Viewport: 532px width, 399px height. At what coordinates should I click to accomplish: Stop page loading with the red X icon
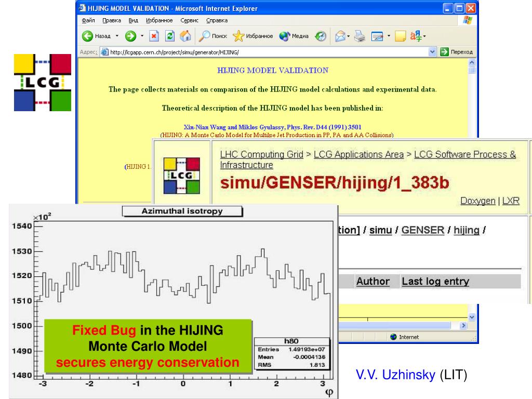pos(154,36)
